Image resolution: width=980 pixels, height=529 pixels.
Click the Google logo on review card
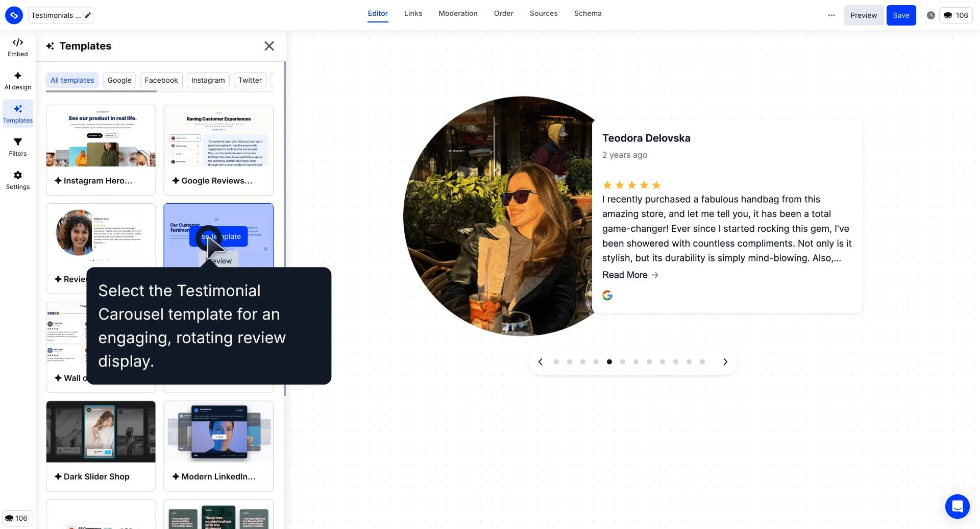click(607, 296)
